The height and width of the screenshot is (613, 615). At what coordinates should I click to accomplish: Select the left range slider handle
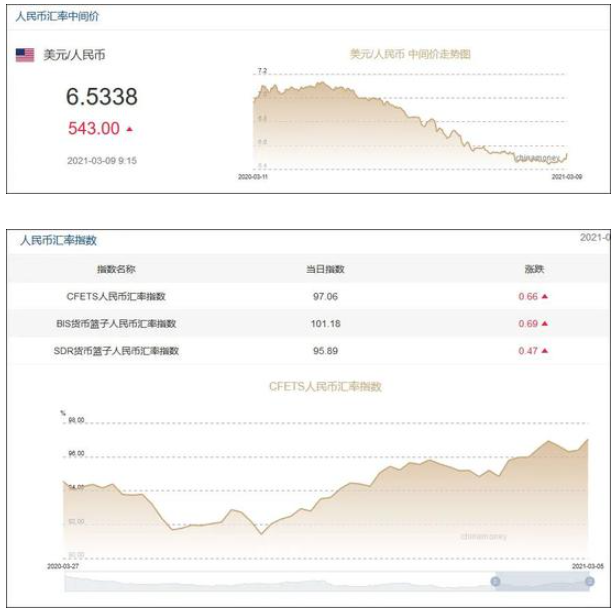(x=495, y=582)
